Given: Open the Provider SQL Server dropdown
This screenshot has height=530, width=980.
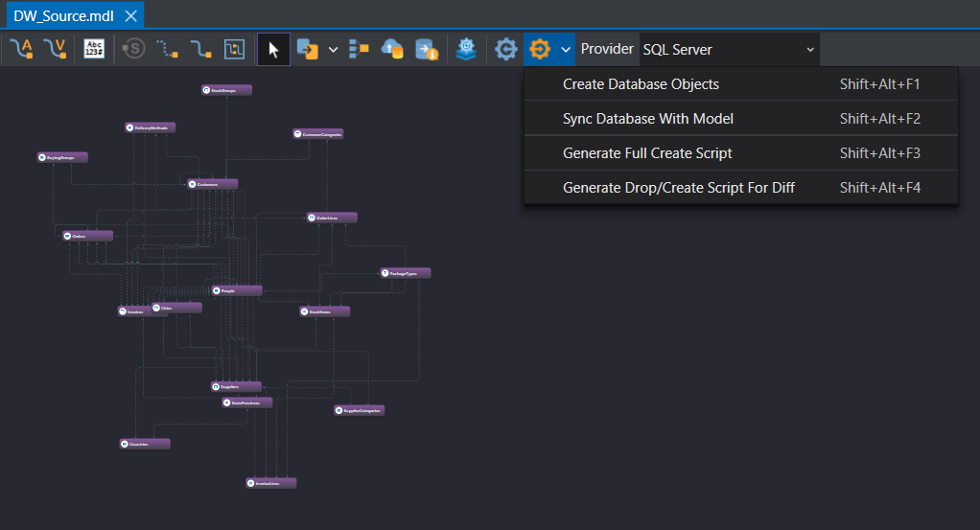Looking at the screenshot, I should point(729,49).
